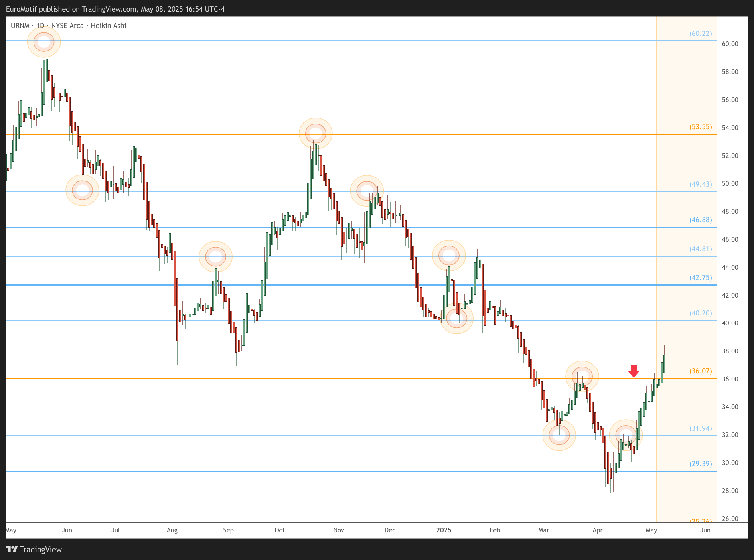Click the 31.94 level label

coord(701,428)
